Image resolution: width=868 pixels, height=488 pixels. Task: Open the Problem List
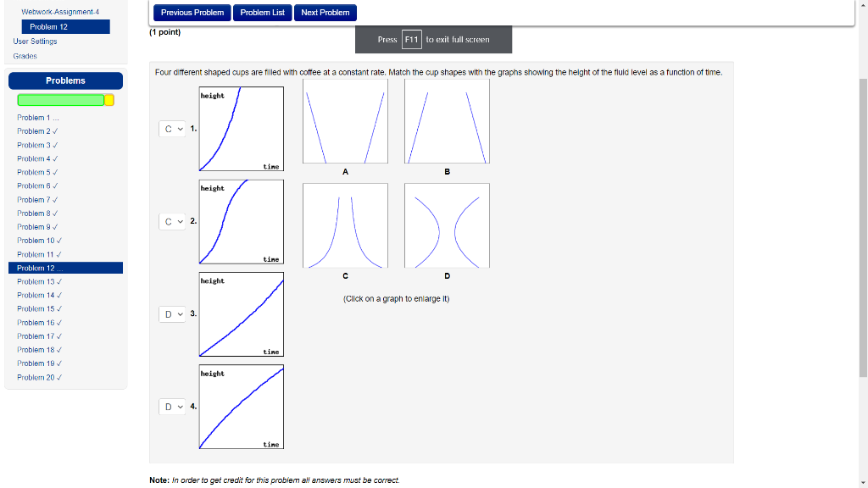[262, 13]
